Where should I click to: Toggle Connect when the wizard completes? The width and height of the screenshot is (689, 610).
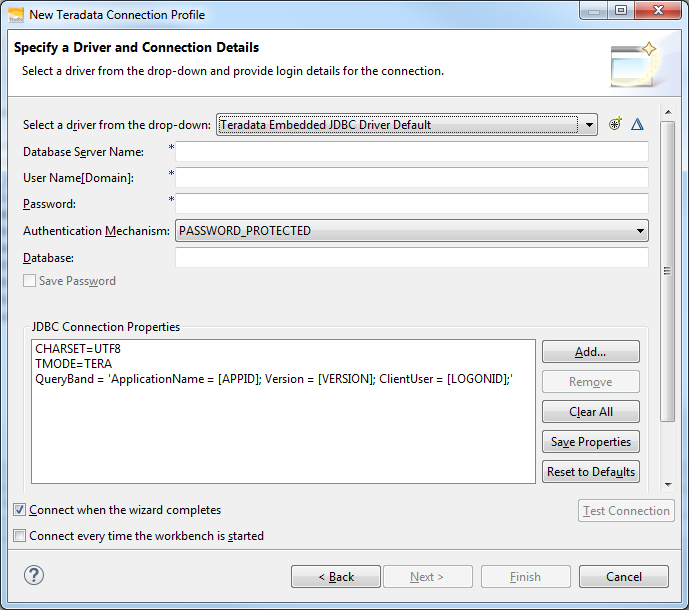(x=20, y=510)
